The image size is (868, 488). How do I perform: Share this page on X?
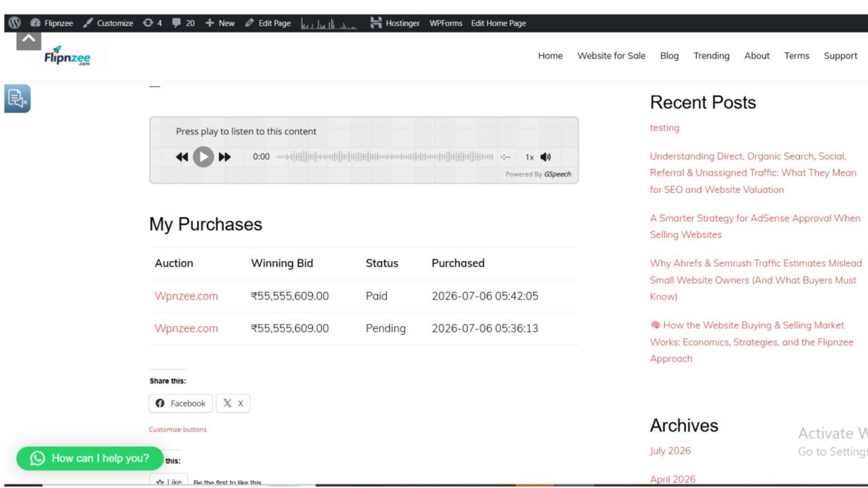(233, 403)
